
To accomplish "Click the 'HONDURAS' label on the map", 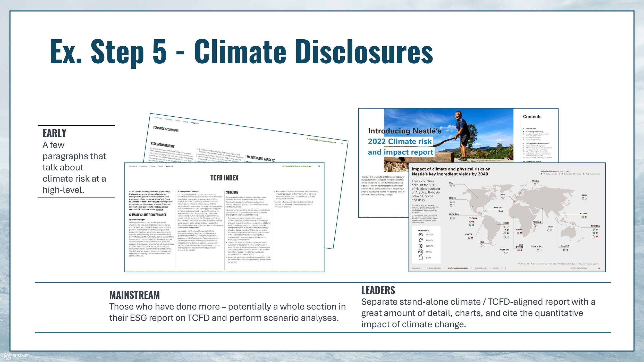I will tap(499, 208).
